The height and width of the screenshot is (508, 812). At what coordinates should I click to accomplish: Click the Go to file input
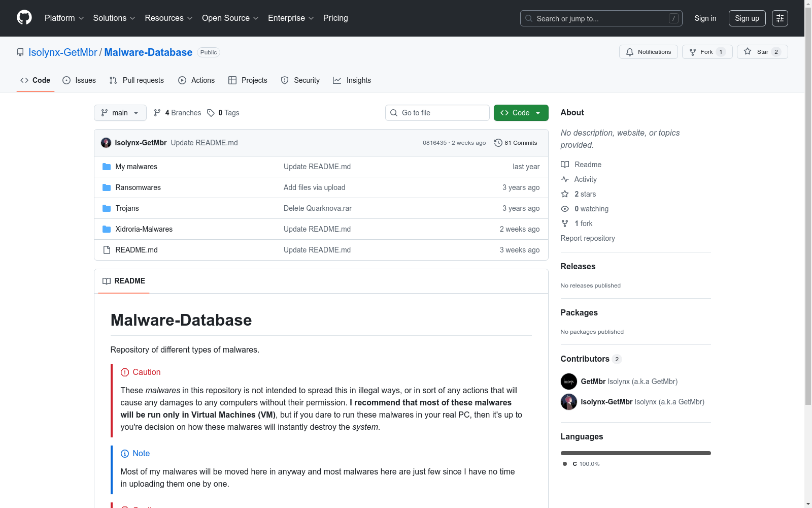point(437,113)
